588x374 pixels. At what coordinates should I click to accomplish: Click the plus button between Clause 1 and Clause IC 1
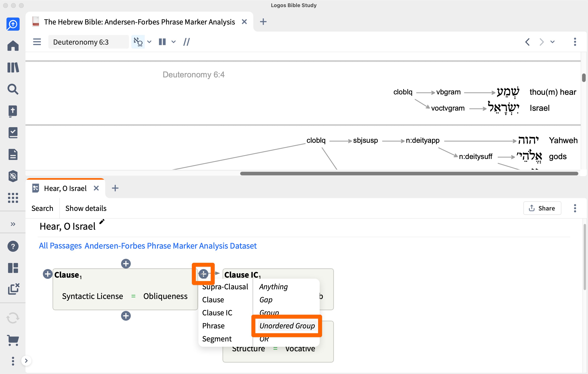coord(203,274)
